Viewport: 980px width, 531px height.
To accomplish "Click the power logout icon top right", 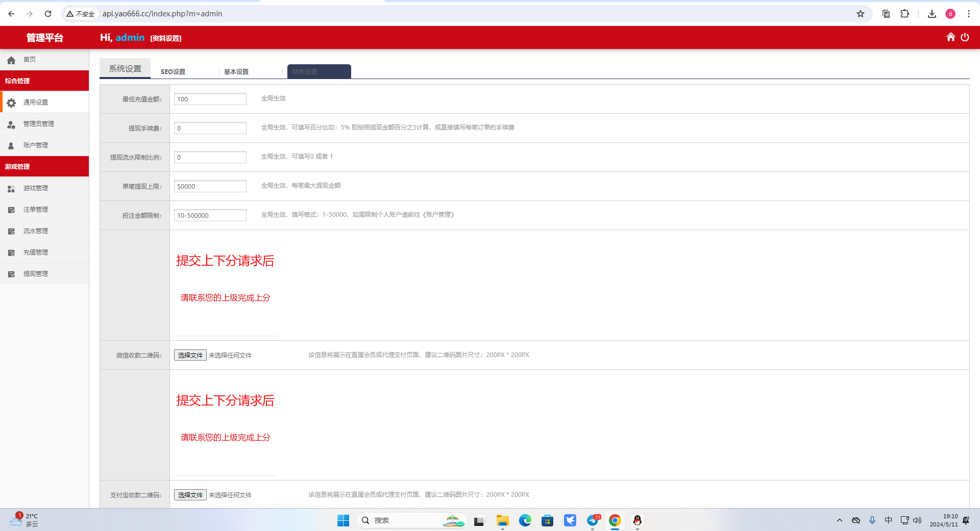I will (965, 37).
